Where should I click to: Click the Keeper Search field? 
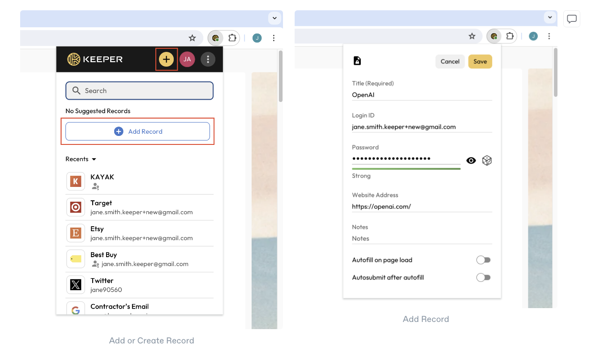(x=139, y=91)
